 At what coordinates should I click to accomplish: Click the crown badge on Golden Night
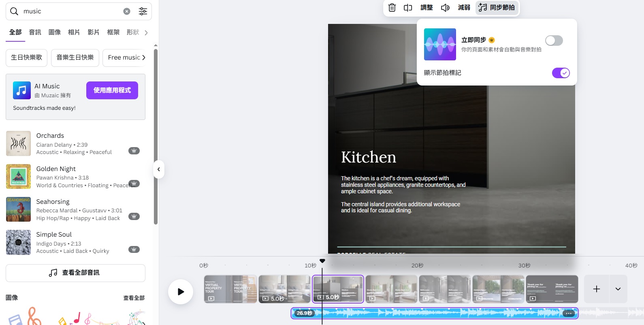134,184
